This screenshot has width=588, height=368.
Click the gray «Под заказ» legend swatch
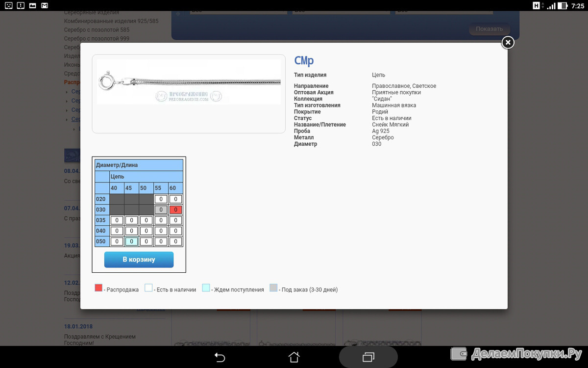[x=274, y=288]
